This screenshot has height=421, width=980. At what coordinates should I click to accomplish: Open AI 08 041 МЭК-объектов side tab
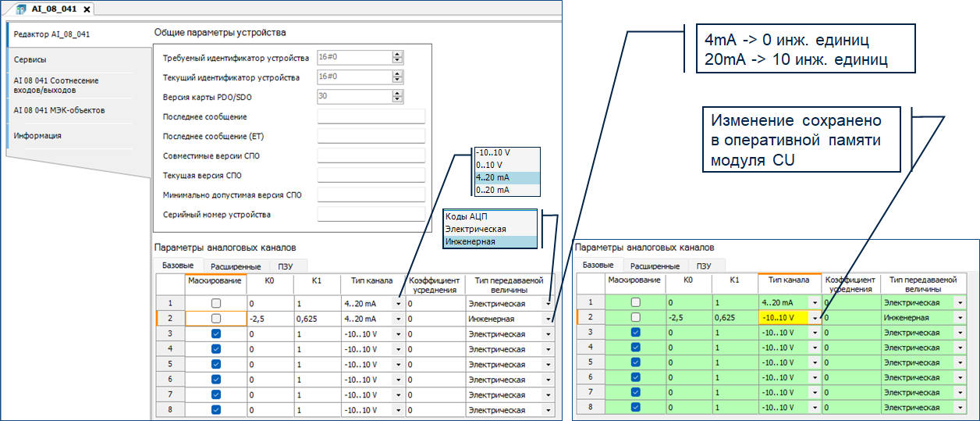[x=59, y=110]
